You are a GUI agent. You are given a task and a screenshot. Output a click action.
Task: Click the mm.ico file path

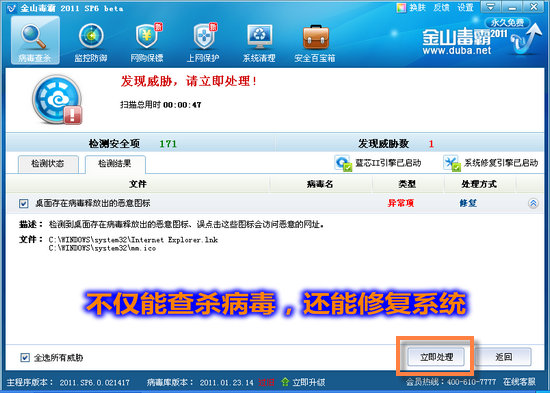102,248
